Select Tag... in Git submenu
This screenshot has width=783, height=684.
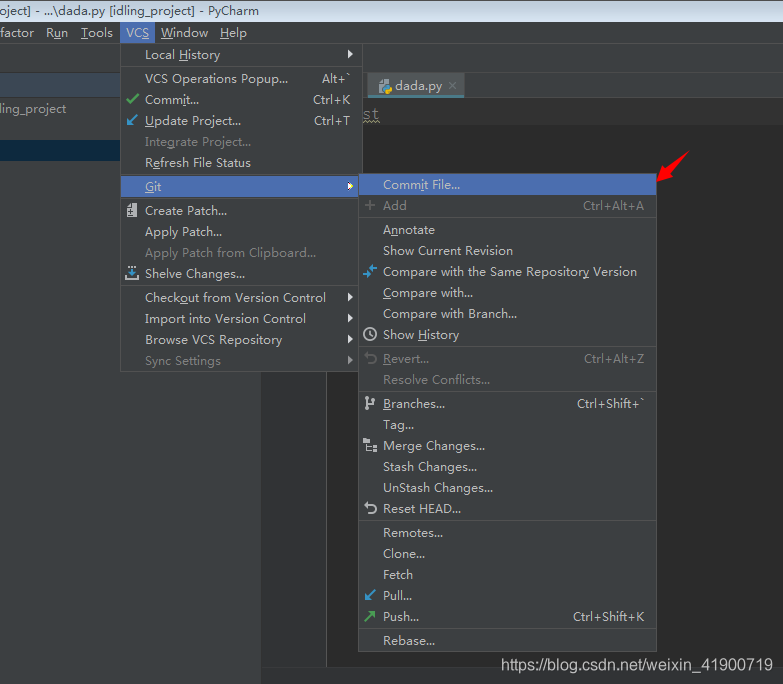click(x=507, y=424)
